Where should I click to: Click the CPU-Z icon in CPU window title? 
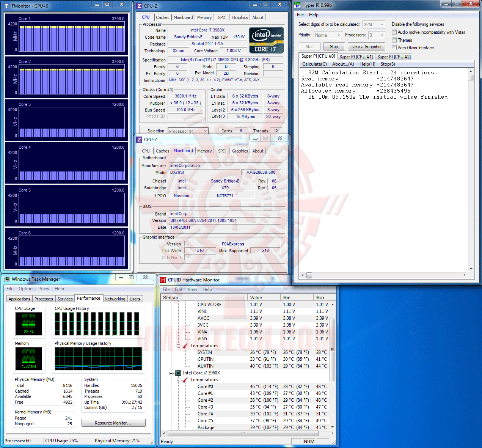coord(139,6)
